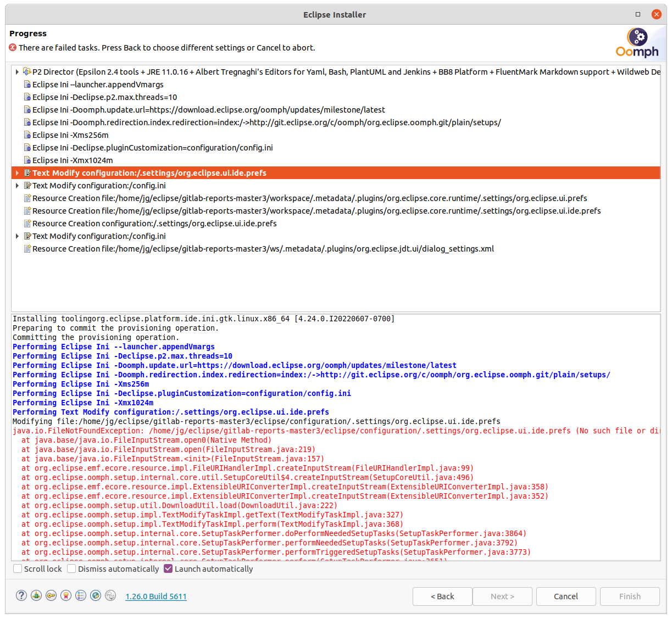
Task: Click the 'Performing Eclipse Ini -Xmx1024m' log line
Action: tap(83, 403)
